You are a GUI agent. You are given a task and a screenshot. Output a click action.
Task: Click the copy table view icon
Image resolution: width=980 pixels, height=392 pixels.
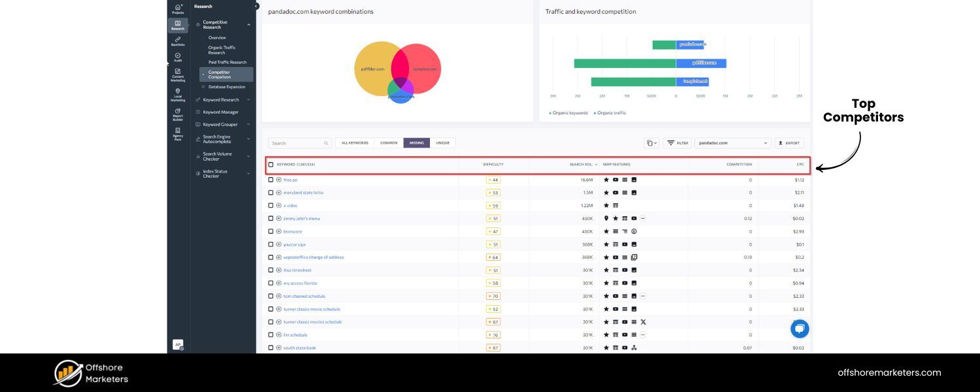651,142
